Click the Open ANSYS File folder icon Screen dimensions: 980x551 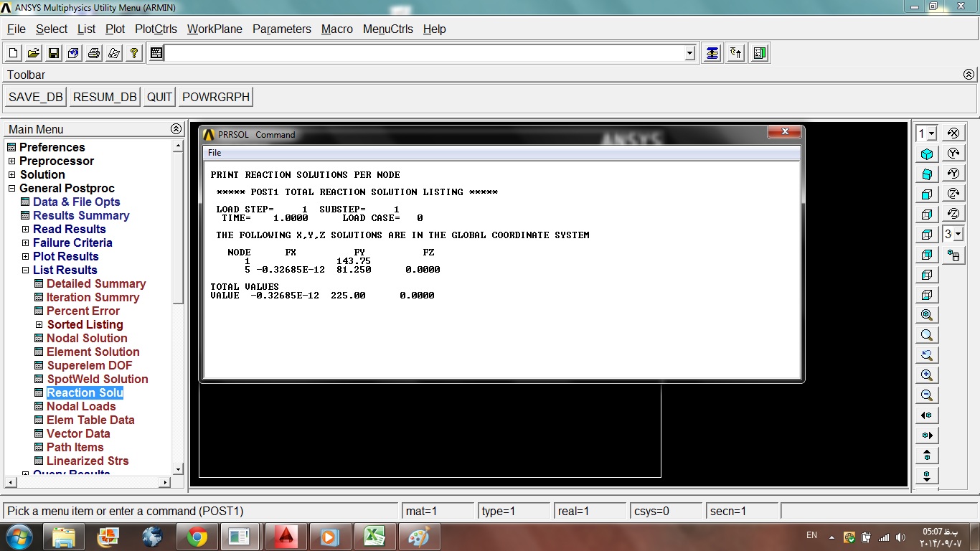[34, 53]
